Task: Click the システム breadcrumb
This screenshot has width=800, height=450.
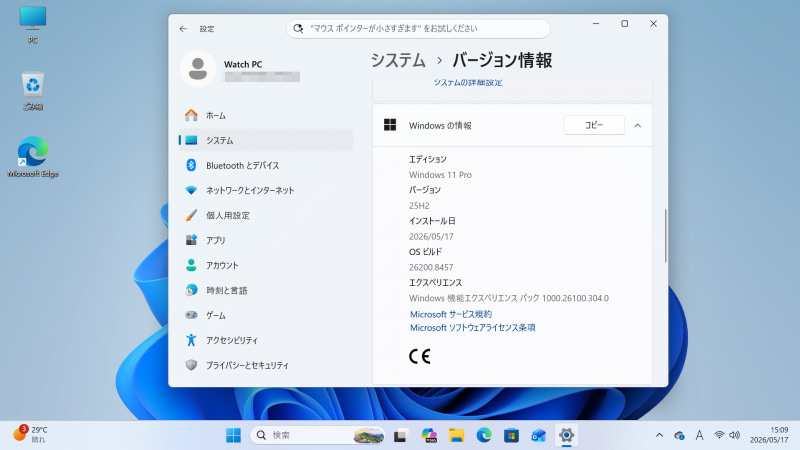Action: [398, 60]
